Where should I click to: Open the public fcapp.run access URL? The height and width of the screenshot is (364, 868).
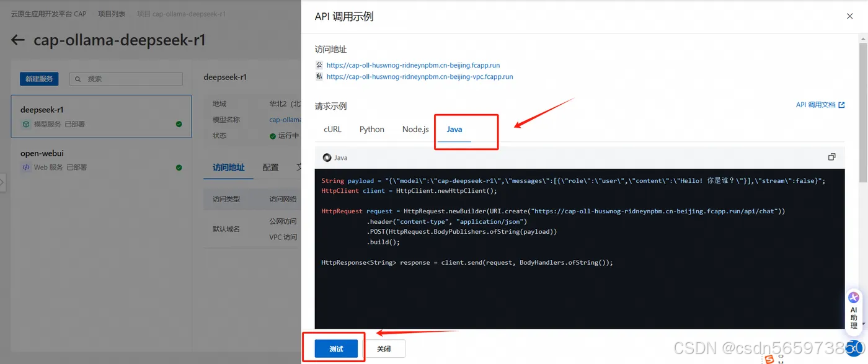(x=413, y=65)
